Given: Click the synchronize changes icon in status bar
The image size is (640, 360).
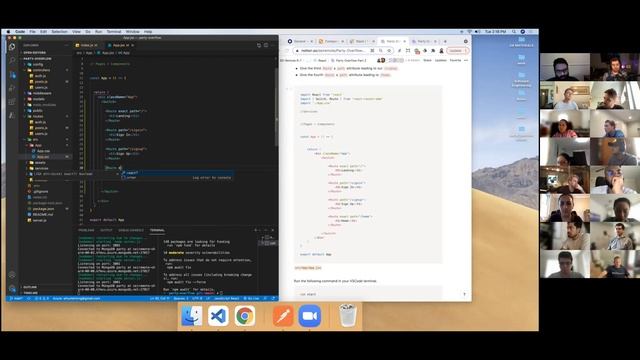Looking at the screenshot, I should click(x=28, y=298).
